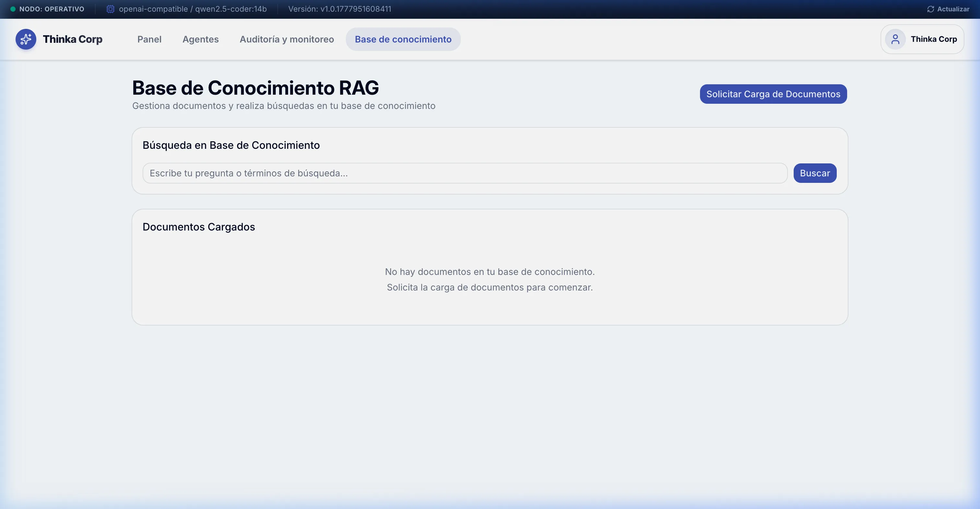Click the Base de Conocimiento RAG heading
Image resolution: width=980 pixels, height=509 pixels.
point(255,88)
